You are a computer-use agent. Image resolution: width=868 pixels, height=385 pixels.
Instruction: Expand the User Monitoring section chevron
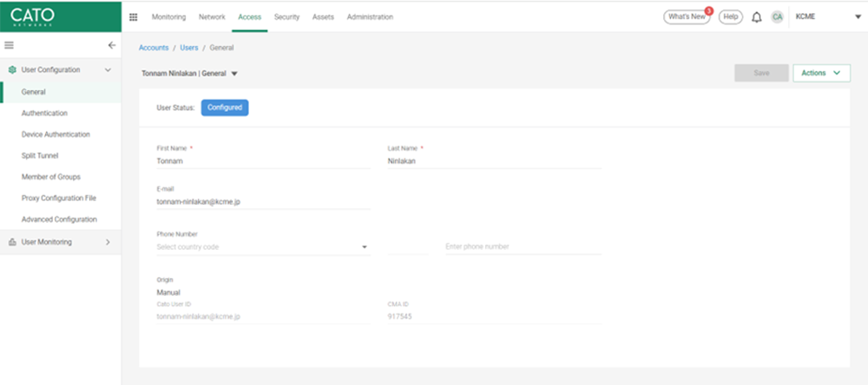click(x=108, y=242)
